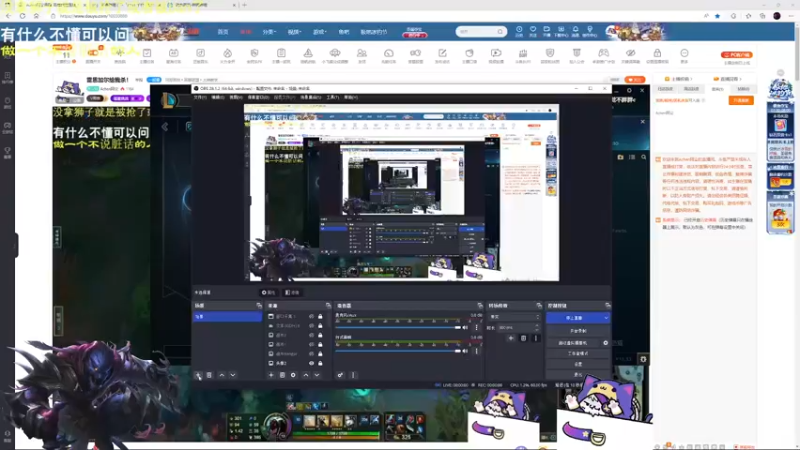Open the mixer toolbar three-dot menu
The image size is (800, 450).
353,375
